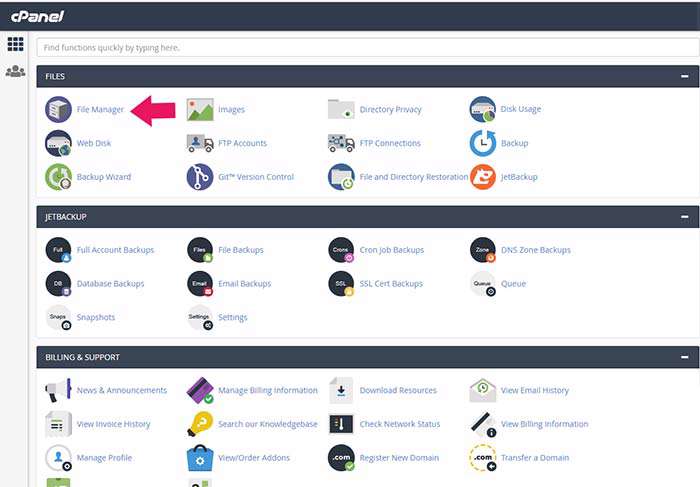Click the orange JetBackup icon

click(x=483, y=177)
